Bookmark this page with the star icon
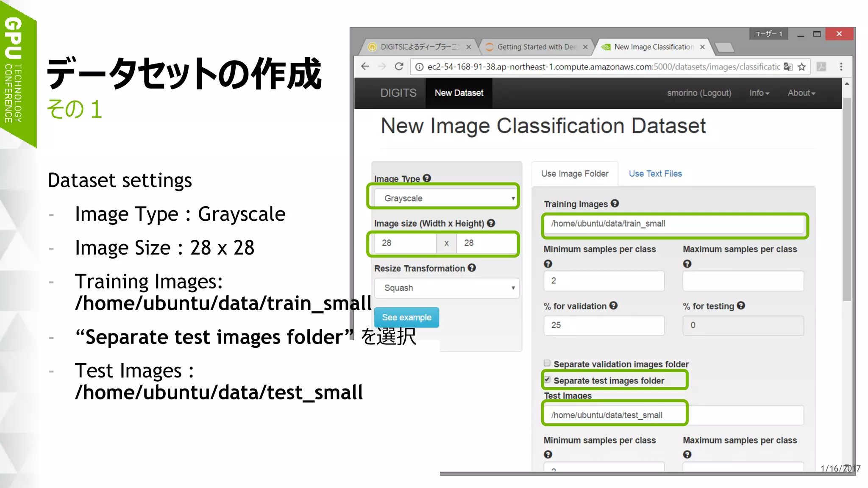 pyautogui.click(x=801, y=67)
